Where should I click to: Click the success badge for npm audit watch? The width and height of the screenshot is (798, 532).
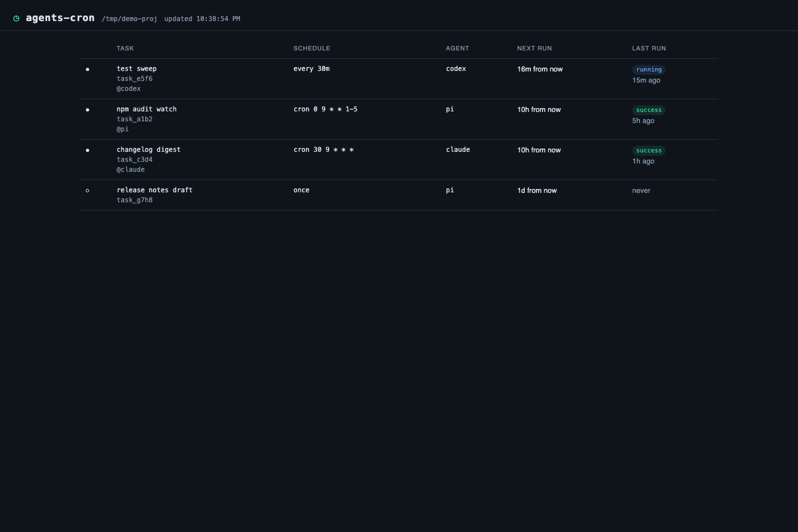point(649,110)
